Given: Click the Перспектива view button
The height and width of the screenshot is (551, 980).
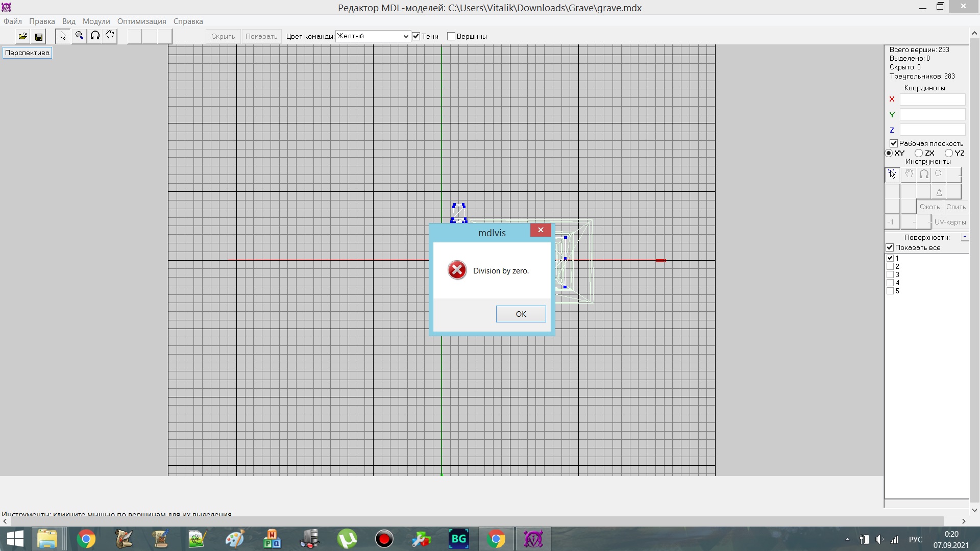Looking at the screenshot, I should coord(27,53).
